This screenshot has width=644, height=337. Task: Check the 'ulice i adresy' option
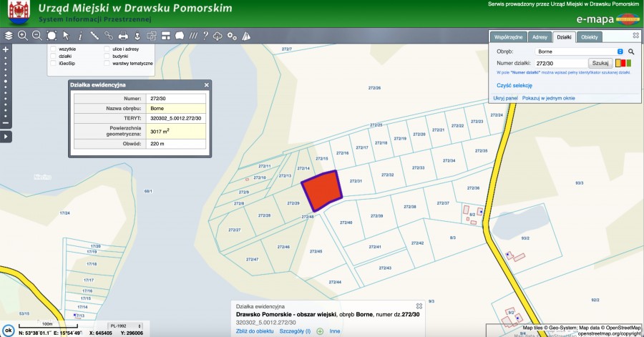(107, 49)
